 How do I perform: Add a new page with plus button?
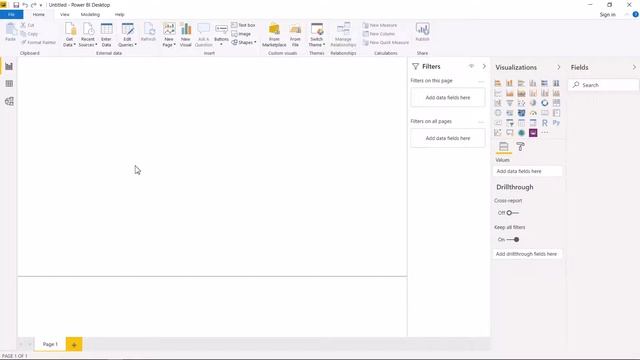point(74,344)
